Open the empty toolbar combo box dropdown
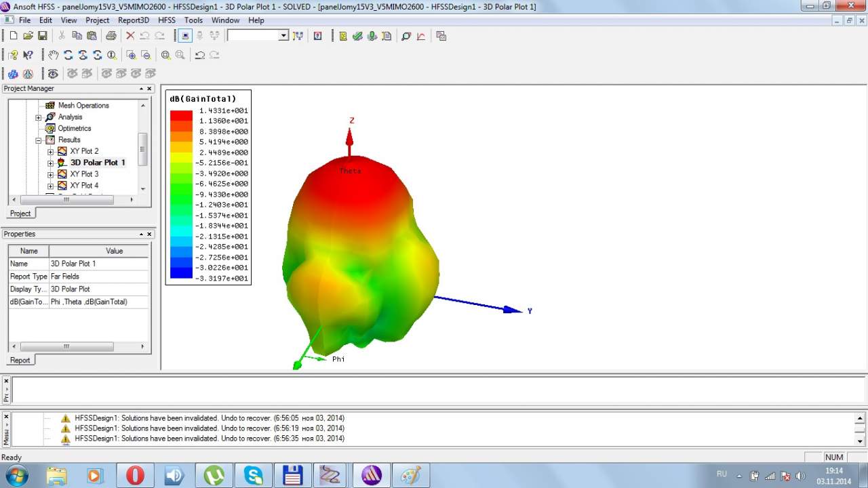This screenshot has width=868, height=488. [x=283, y=36]
